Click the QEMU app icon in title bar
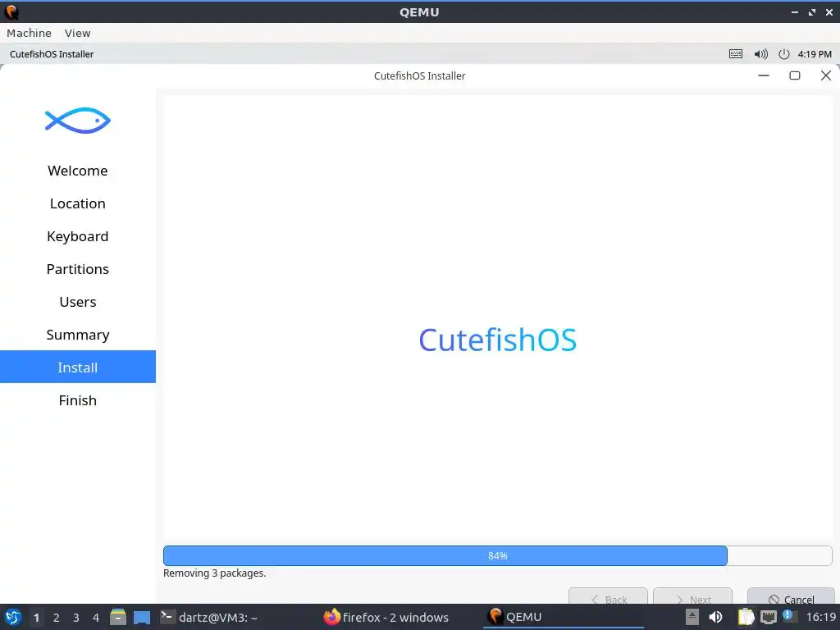Image resolution: width=840 pixels, height=630 pixels. pyautogui.click(x=11, y=11)
